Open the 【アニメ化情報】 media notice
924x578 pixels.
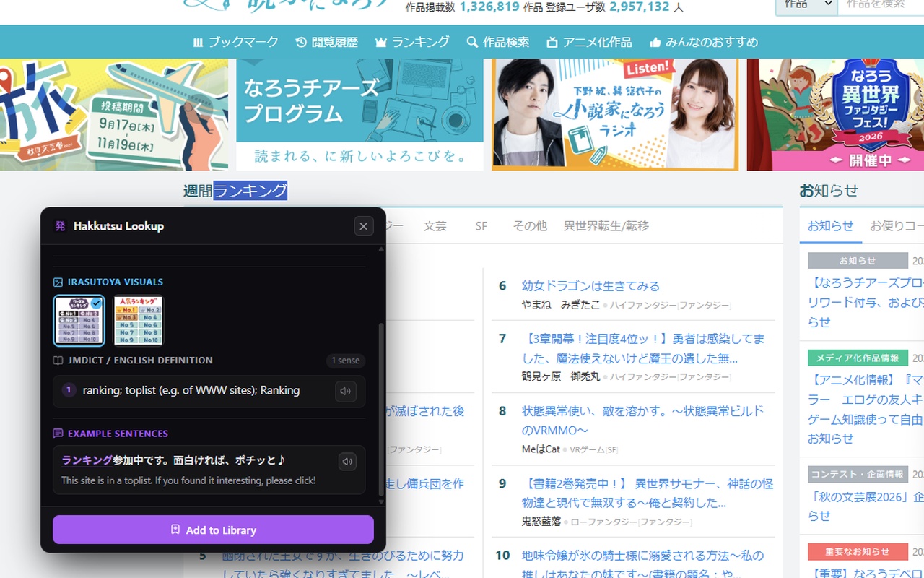click(x=866, y=409)
